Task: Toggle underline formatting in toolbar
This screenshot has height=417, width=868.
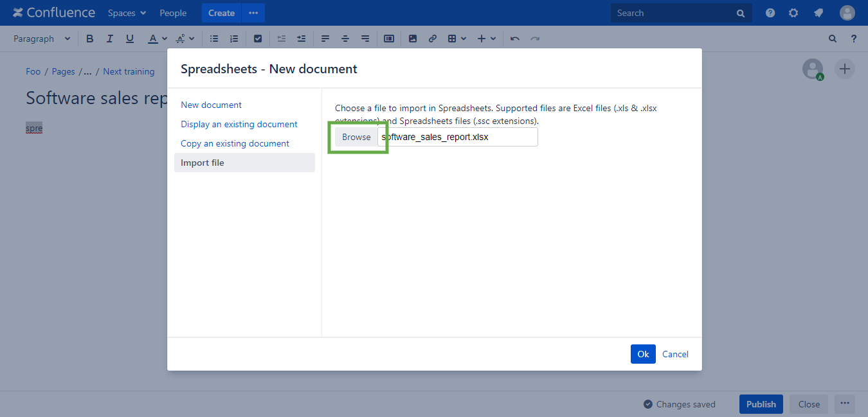Action: click(130, 39)
